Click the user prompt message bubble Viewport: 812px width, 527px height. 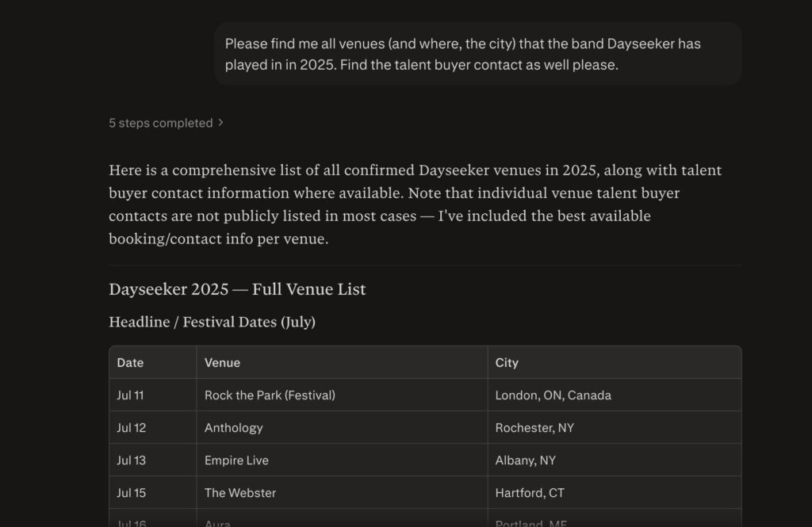coord(477,54)
